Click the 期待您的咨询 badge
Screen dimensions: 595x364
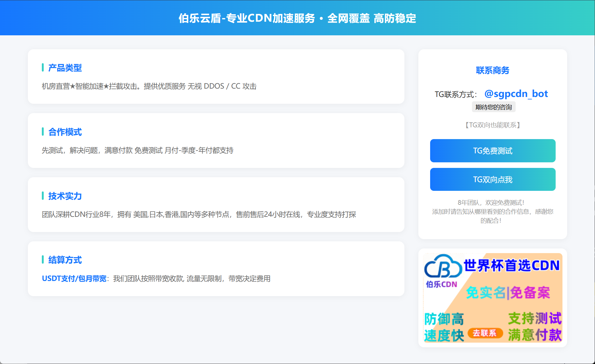(494, 107)
